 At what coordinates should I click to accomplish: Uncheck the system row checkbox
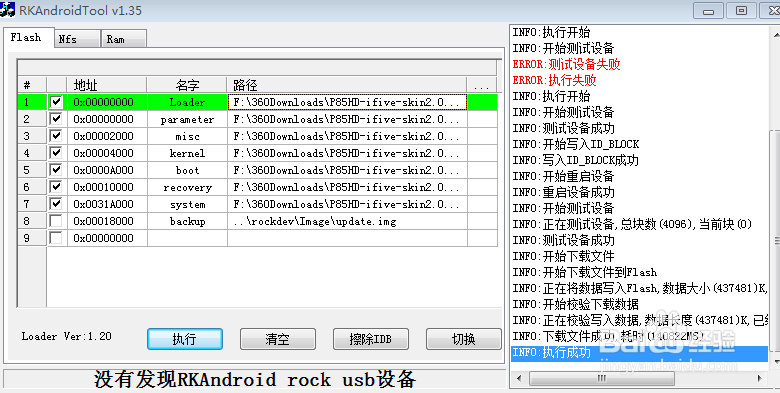pos(56,204)
